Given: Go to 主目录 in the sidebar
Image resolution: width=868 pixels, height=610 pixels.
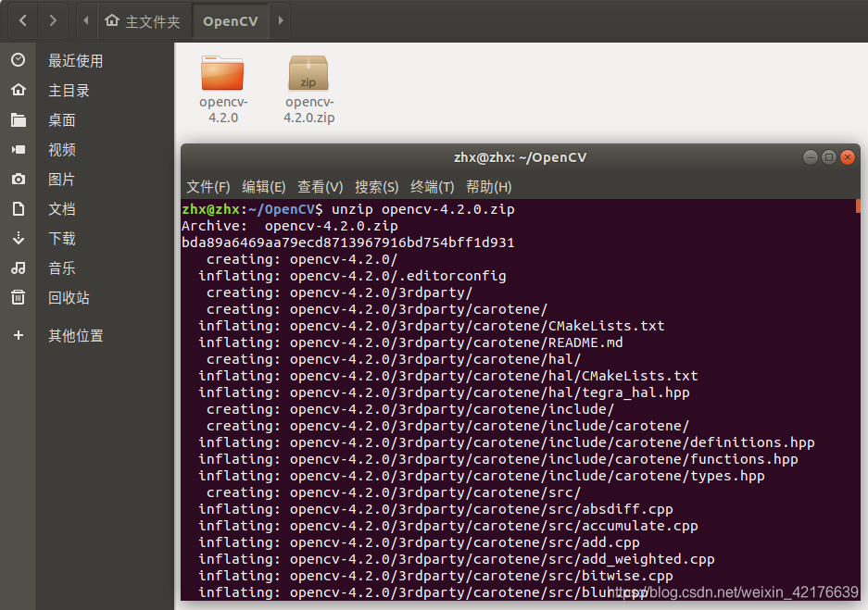Looking at the screenshot, I should (x=69, y=90).
